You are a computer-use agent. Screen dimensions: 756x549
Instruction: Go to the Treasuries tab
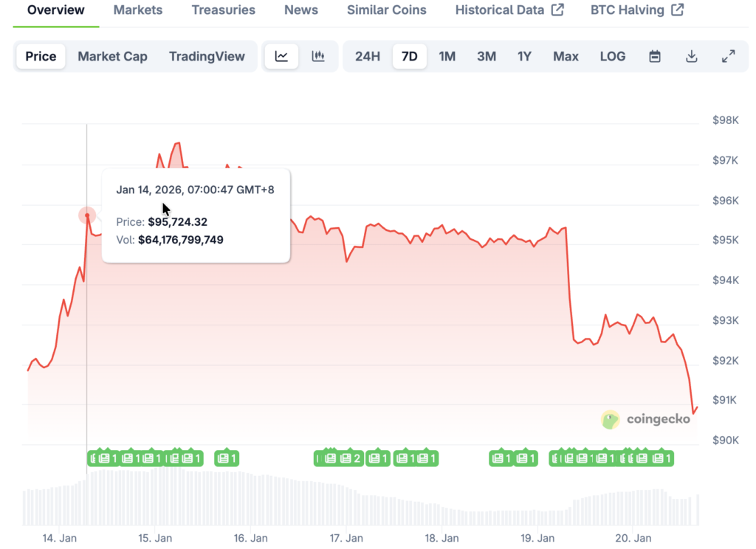[x=223, y=10]
